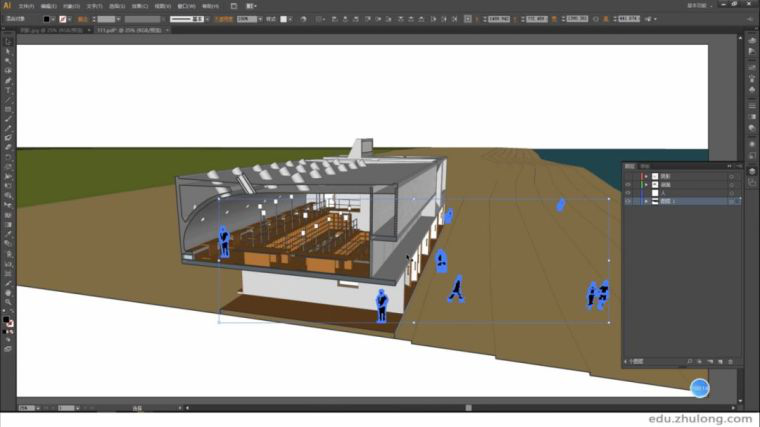
Task: Select the Type tool
Action: click(x=8, y=90)
